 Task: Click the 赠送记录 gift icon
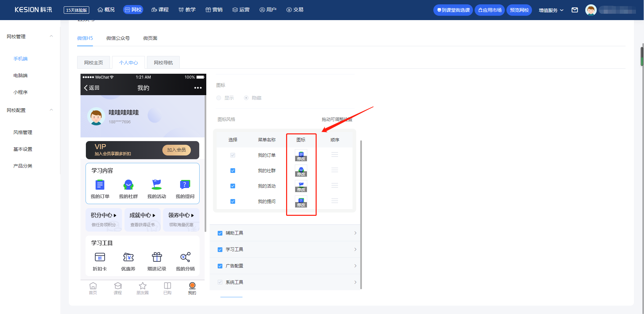(x=157, y=257)
